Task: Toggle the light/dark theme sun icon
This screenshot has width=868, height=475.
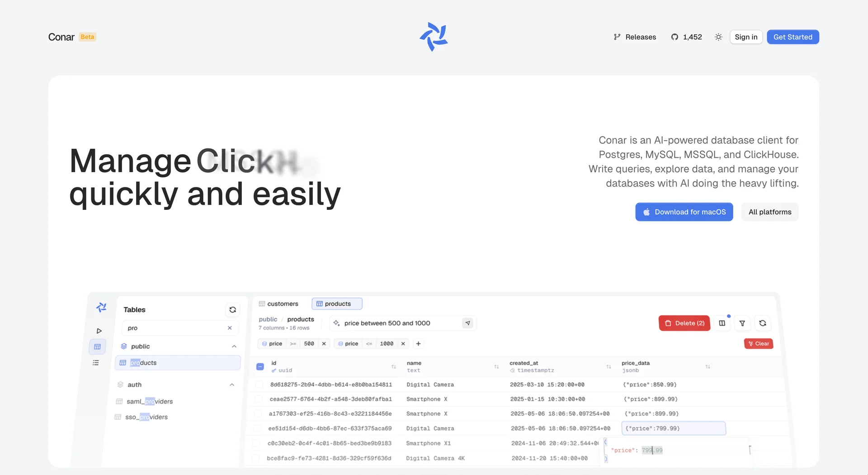Action: (x=718, y=37)
